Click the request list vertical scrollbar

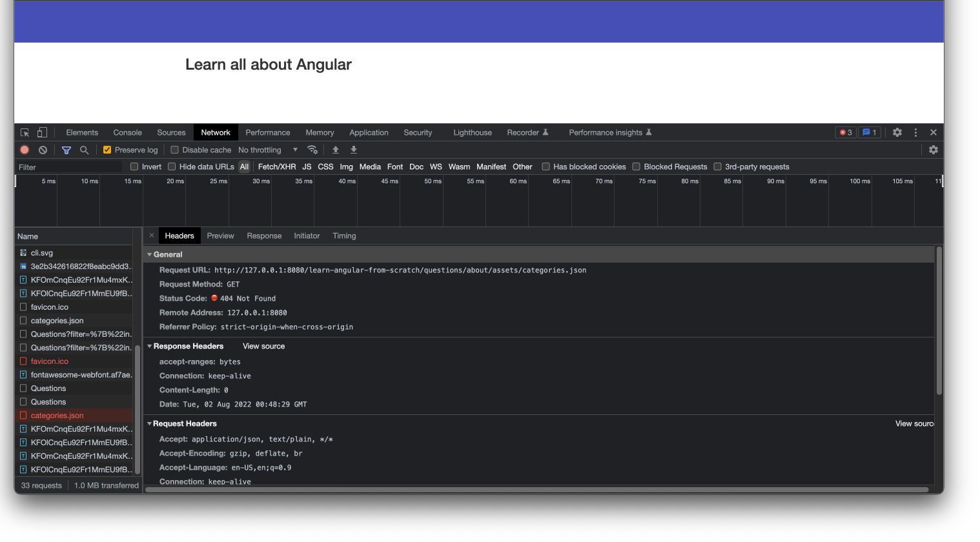(138, 410)
